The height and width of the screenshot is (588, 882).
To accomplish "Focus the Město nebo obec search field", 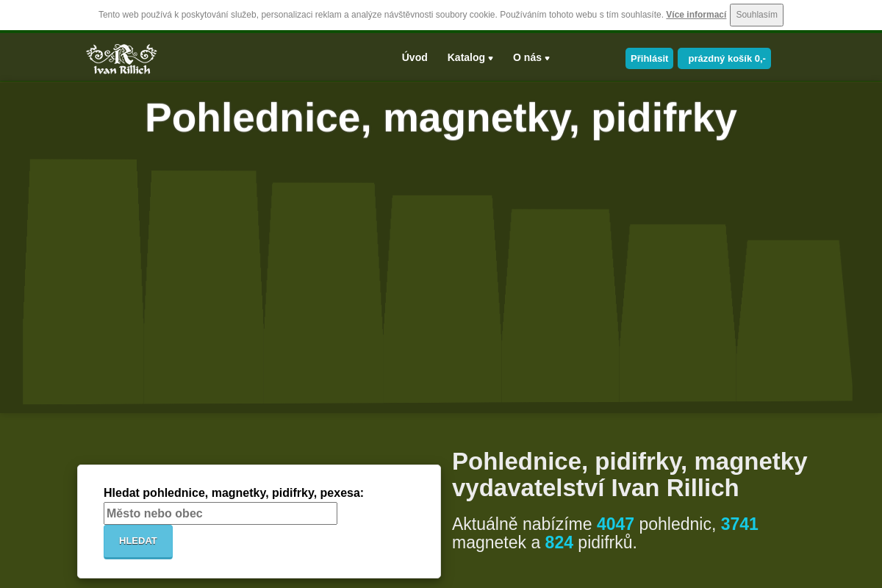I will 220,513.
